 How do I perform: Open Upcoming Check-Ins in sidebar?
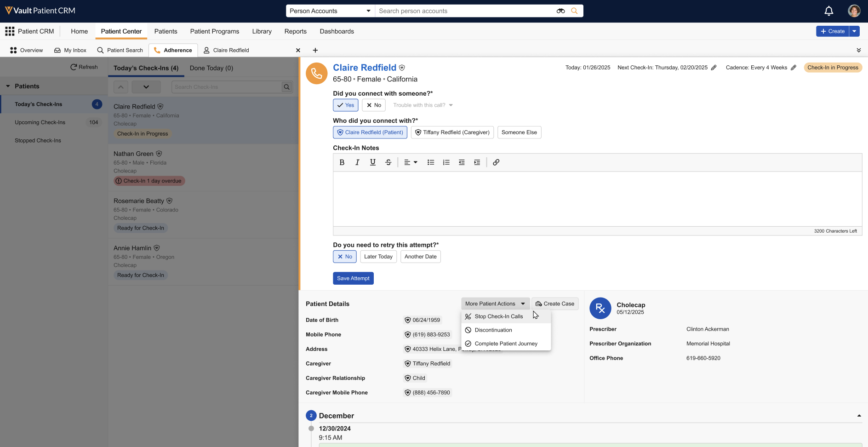pos(40,122)
